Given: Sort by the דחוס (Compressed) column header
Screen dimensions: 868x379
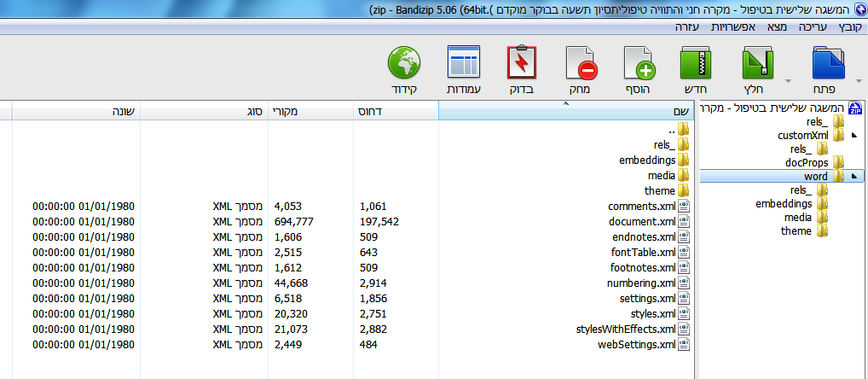Looking at the screenshot, I should pyautogui.click(x=396, y=111).
